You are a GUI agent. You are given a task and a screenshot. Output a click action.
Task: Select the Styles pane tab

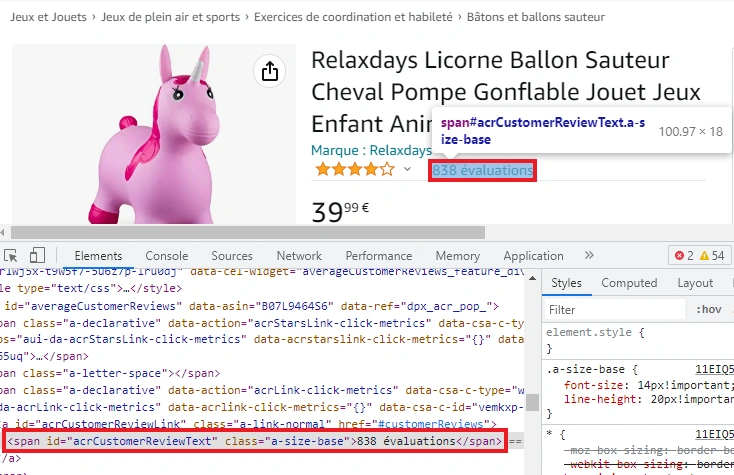click(x=566, y=283)
